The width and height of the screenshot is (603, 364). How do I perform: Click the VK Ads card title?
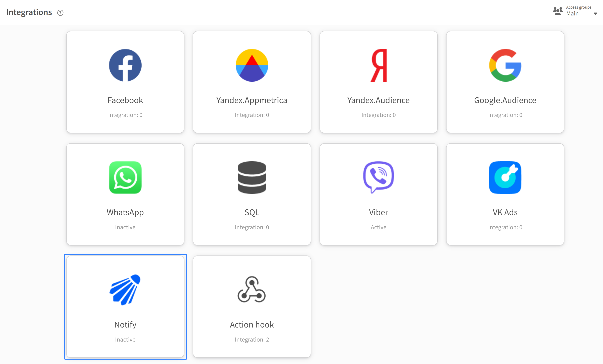[x=505, y=212]
